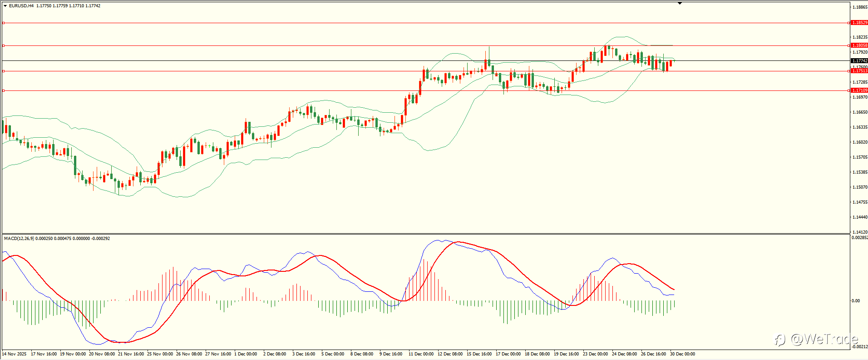Select the red 1.17513 horizontal line price tag
The width and height of the screenshot is (868, 360).
pyautogui.click(x=859, y=71)
